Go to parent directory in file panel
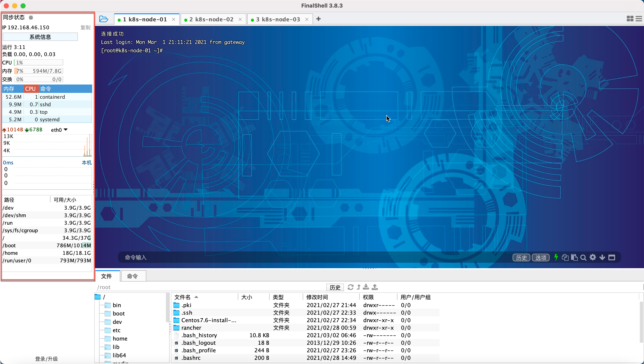The height and width of the screenshot is (364, 644). pyautogui.click(x=358, y=287)
